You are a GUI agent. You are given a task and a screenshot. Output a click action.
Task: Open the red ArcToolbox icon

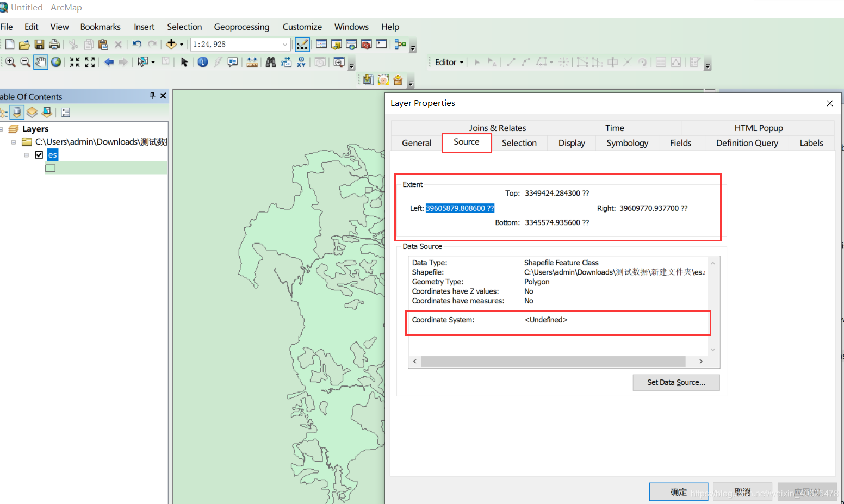(x=367, y=45)
